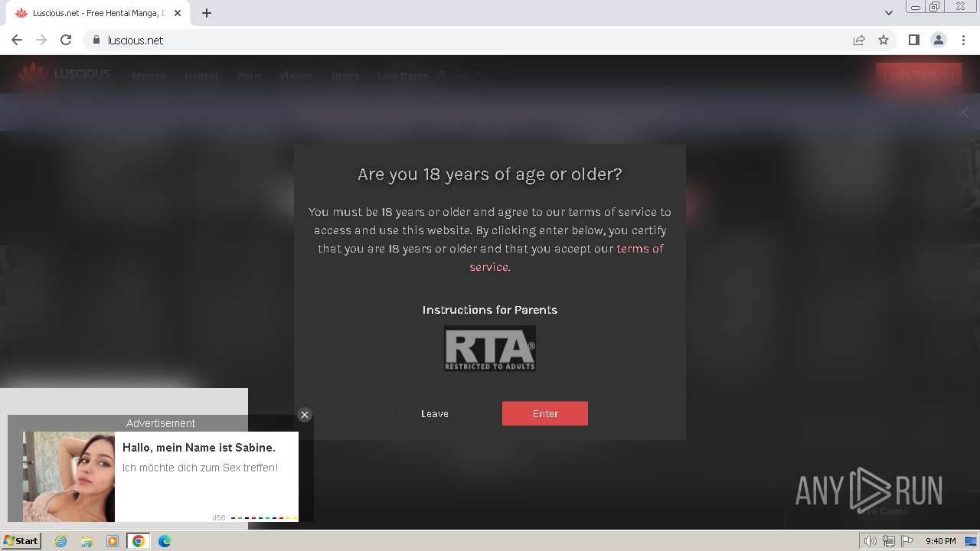Open the Blogs menu item

click(x=345, y=76)
